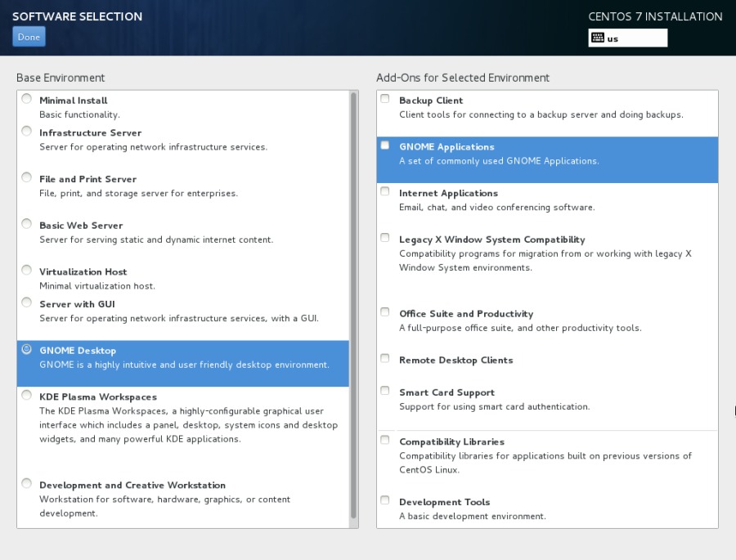Enable the Compatibility Libraries checkbox
The width and height of the screenshot is (736, 560).
coord(385,440)
